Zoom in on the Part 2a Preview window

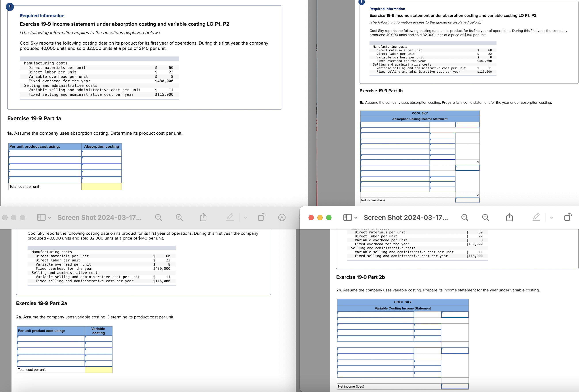[179, 218]
